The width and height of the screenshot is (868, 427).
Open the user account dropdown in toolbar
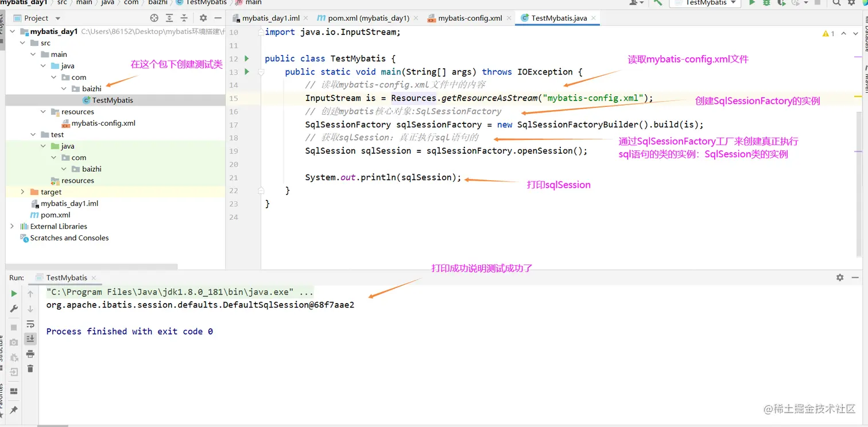point(636,3)
